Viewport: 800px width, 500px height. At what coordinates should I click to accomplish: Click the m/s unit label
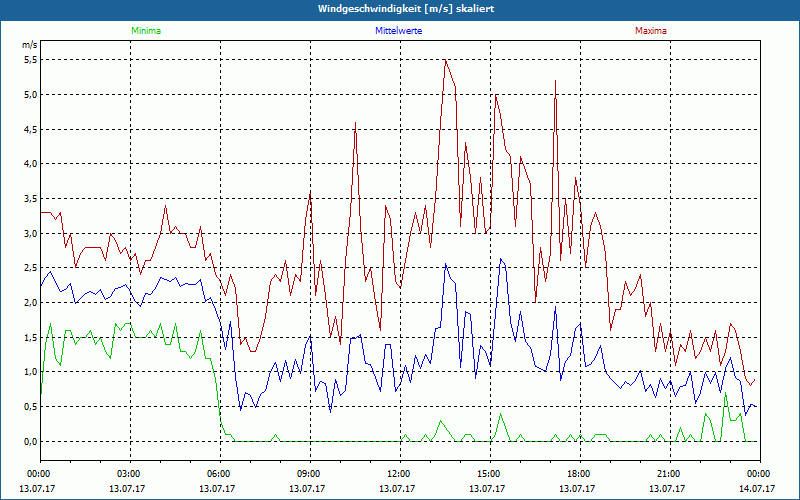pyautogui.click(x=30, y=45)
